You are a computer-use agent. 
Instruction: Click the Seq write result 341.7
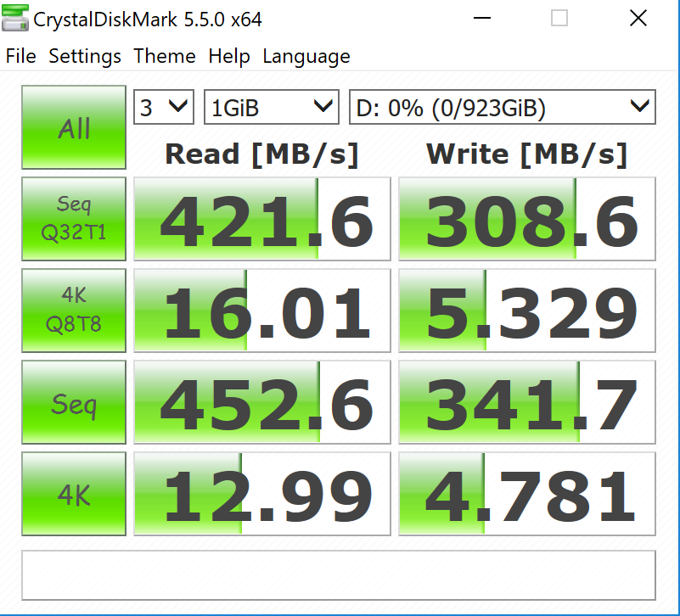point(527,402)
